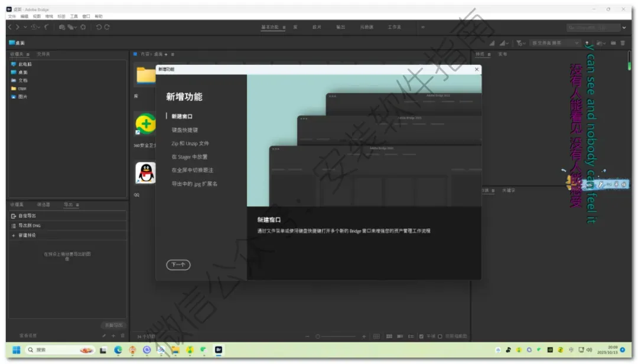Click the thumbnail quality icon
638x364 pixels.
click(504, 43)
